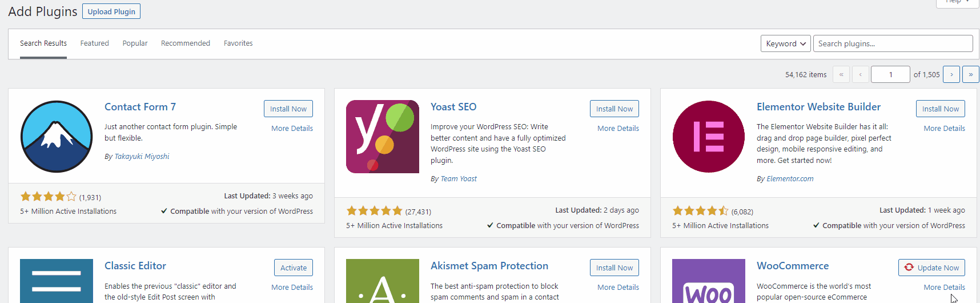Screen dimensions: 980x303
Task: Activate the Classic Editor plugin
Action: pyautogui.click(x=294, y=268)
